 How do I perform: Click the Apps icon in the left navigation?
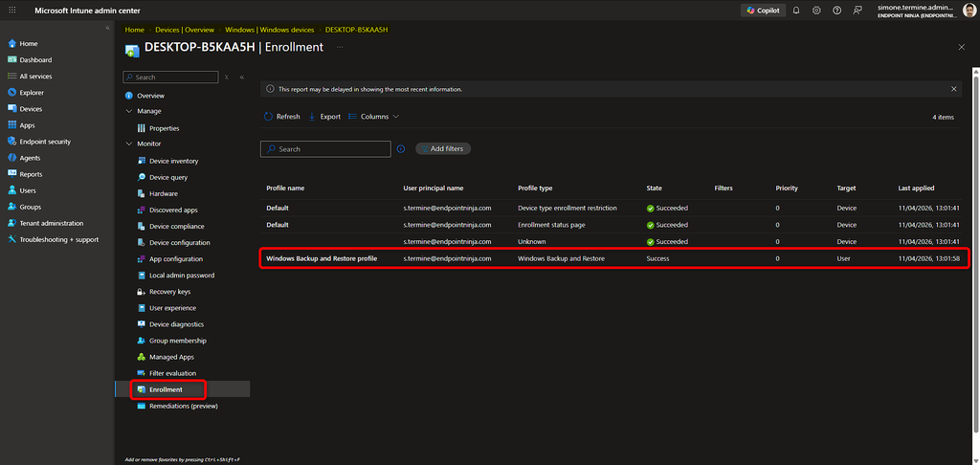click(x=11, y=125)
